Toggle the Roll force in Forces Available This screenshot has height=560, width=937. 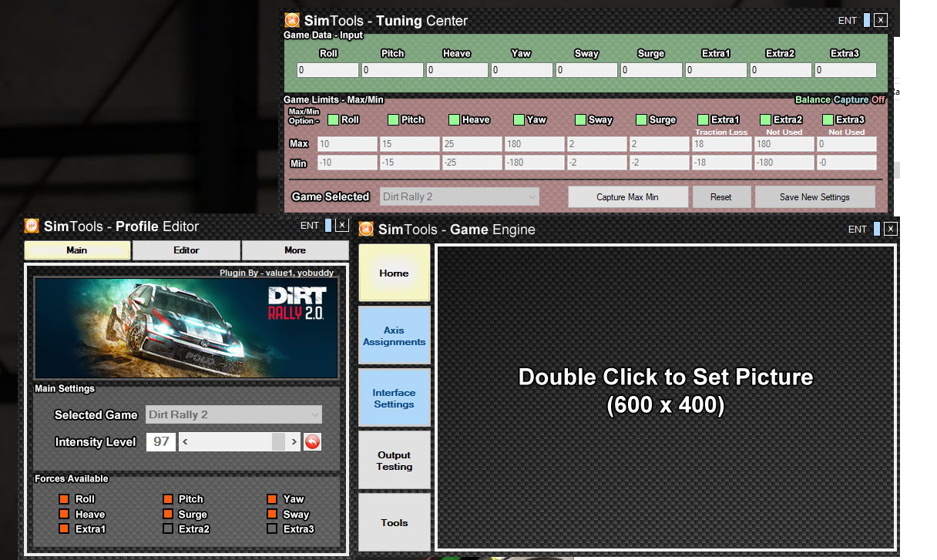[64, 499]
